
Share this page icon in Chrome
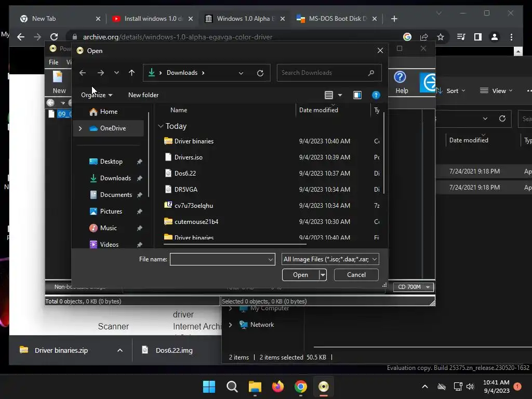(x=424, y=37)
